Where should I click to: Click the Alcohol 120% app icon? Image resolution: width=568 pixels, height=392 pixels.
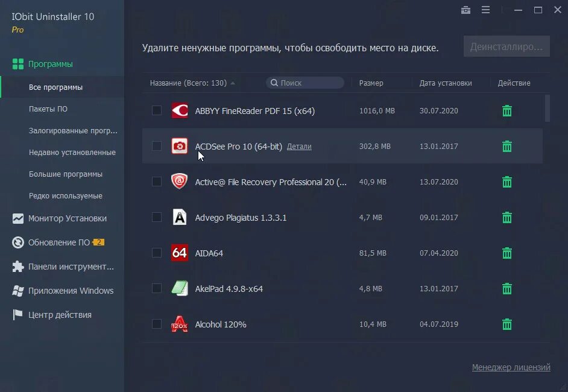tap(179, 324)
